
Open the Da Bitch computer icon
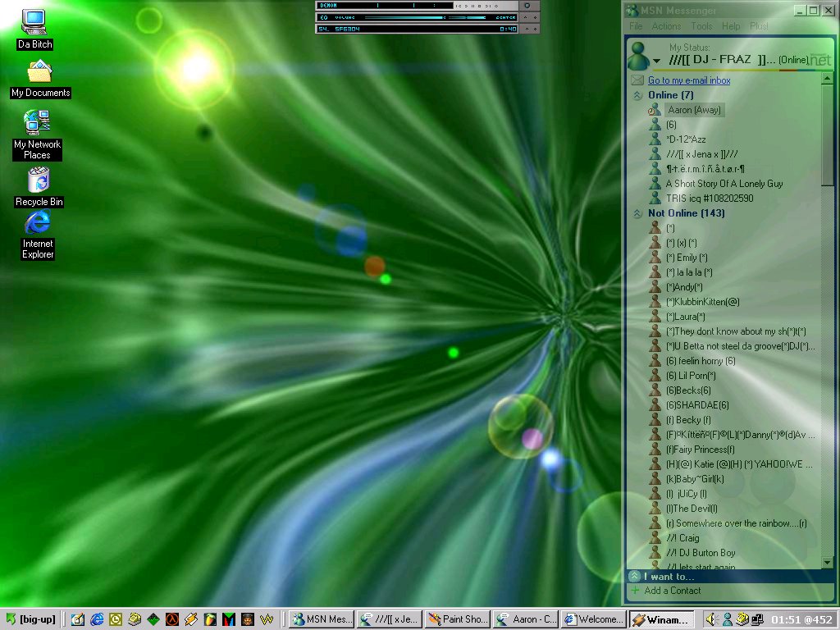click(x=34, y=22)
